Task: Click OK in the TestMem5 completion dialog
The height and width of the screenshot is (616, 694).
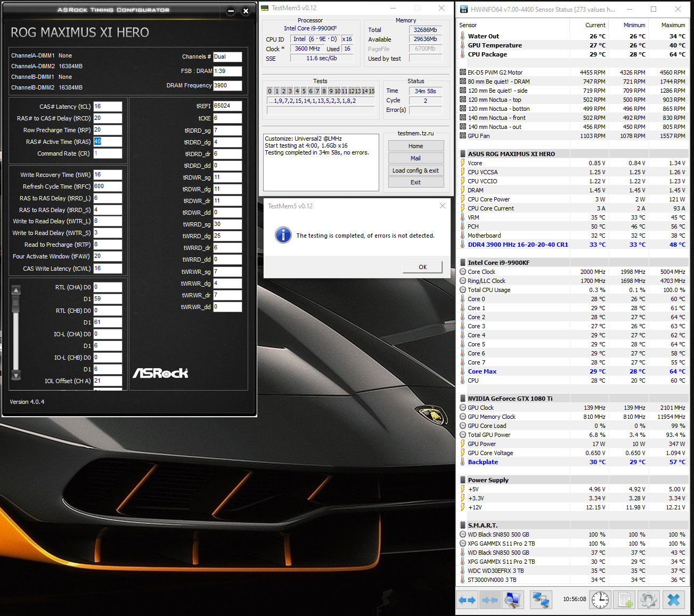Action: (x=422, y=267)
